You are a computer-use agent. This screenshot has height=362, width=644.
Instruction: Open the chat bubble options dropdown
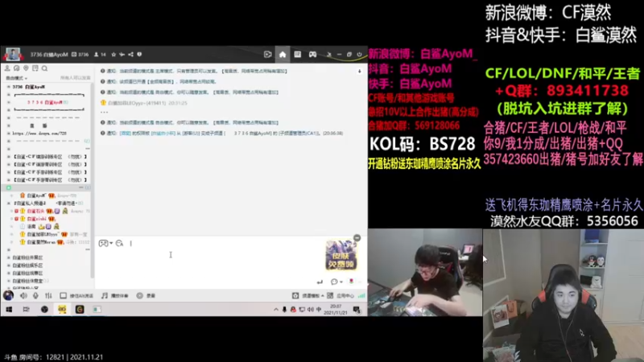(x=336, y=282)
